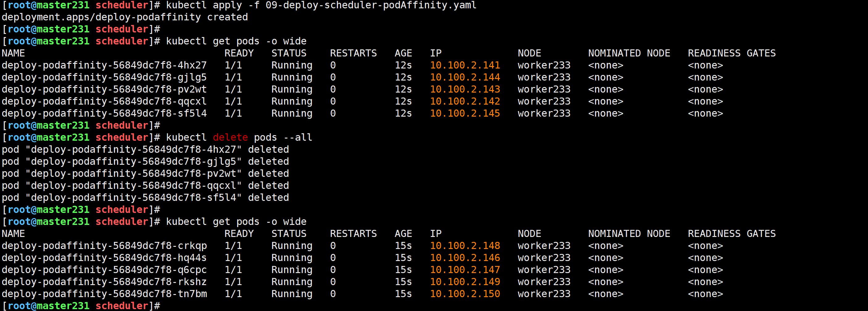The height and width of the screenshot is (311, 868).
Task: Click the IP header in first table
Action: 436,53
